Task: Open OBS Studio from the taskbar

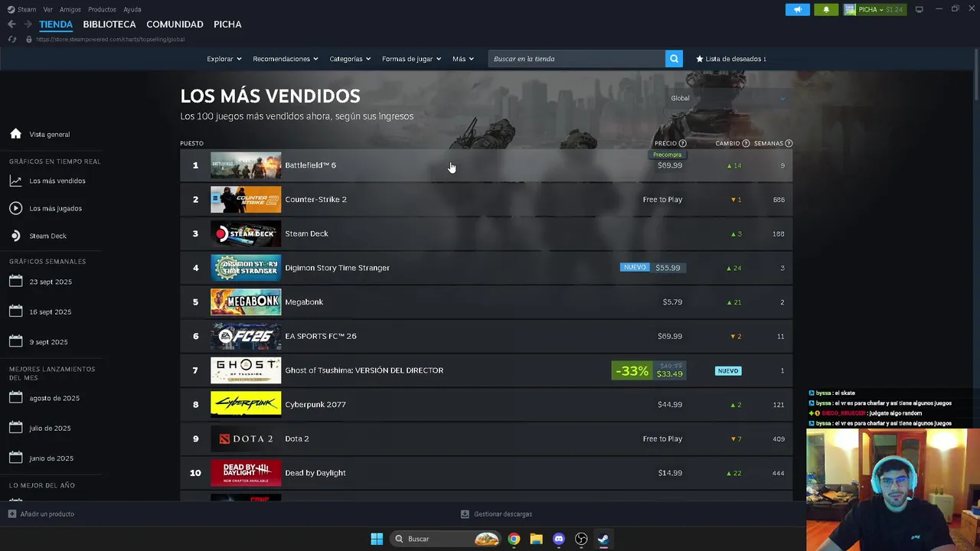Action: click(x=581, y=539)
